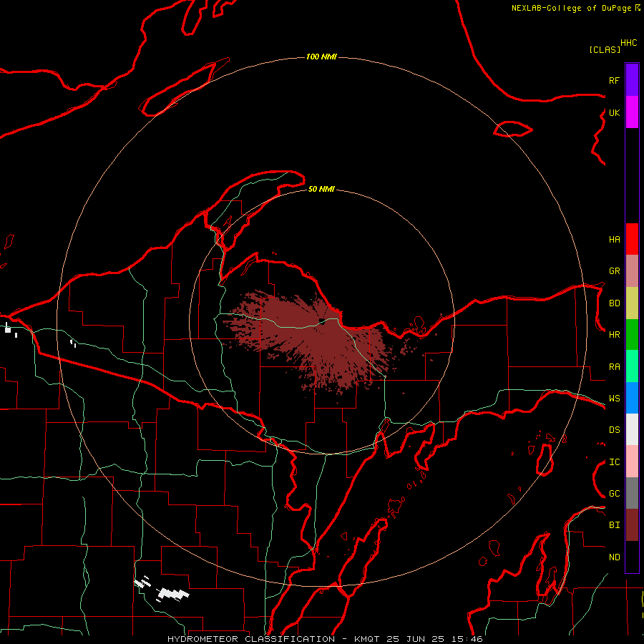Screen dimensions: 644x644
Task: Click the BD legend label
Action: (615, 303)
